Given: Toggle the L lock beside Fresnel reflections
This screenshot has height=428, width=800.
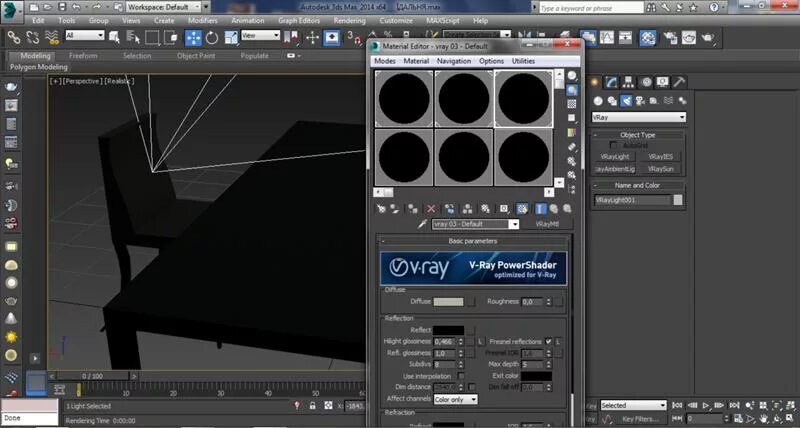Looking at the screenshot, I should [559, 341].
